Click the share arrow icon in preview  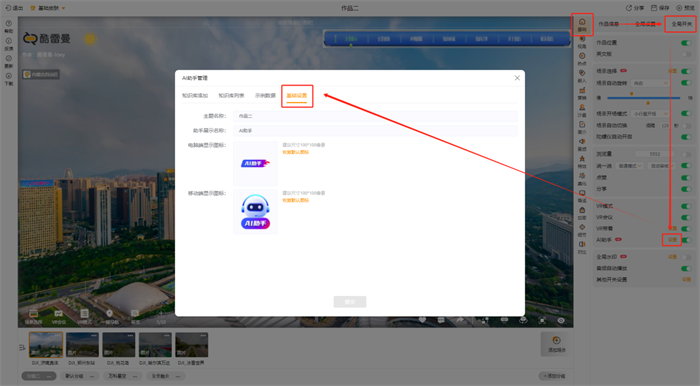pos(460,320)
